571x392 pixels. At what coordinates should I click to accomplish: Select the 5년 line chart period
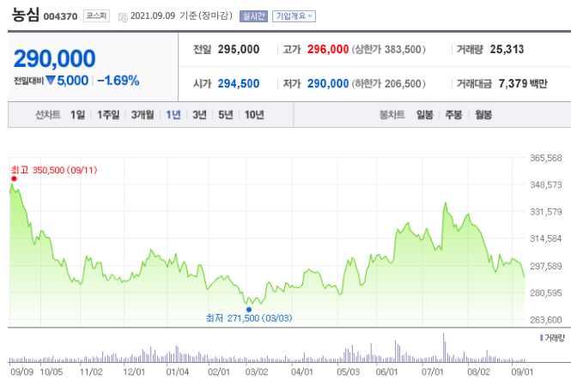click(226, 115)
